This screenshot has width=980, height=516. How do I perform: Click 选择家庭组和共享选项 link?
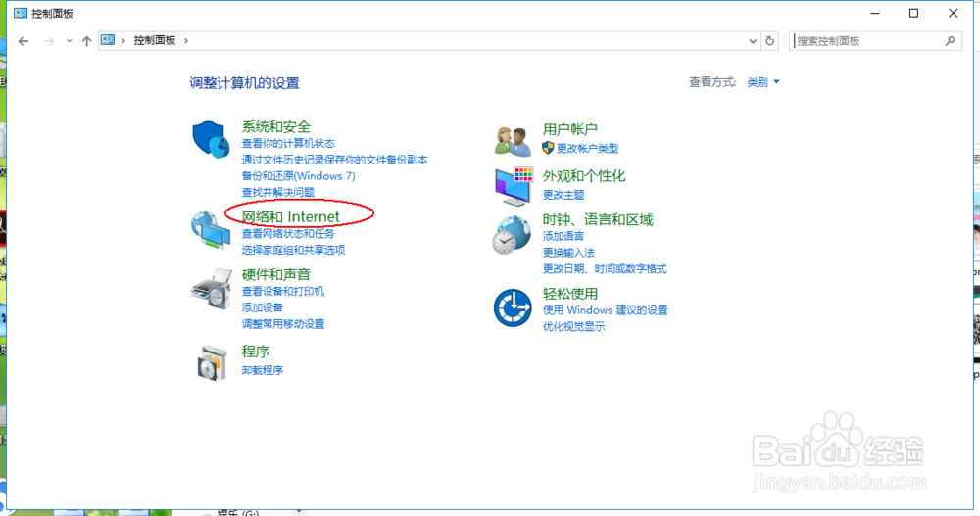tap(294, 250)
